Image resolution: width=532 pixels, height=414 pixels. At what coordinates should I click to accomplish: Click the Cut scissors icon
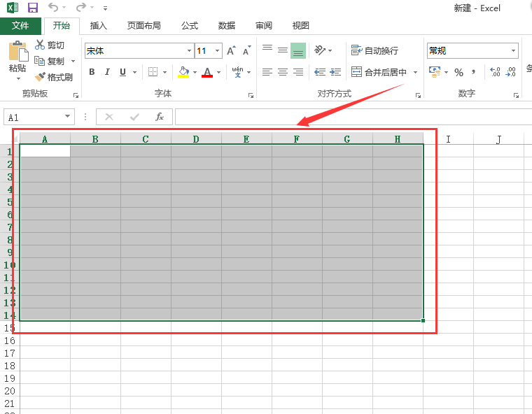40,45
